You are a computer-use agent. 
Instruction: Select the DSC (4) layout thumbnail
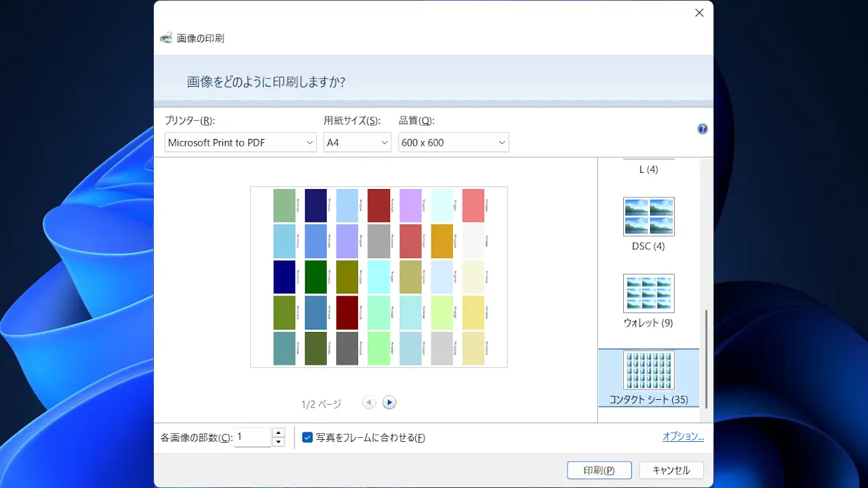[648, 217]
